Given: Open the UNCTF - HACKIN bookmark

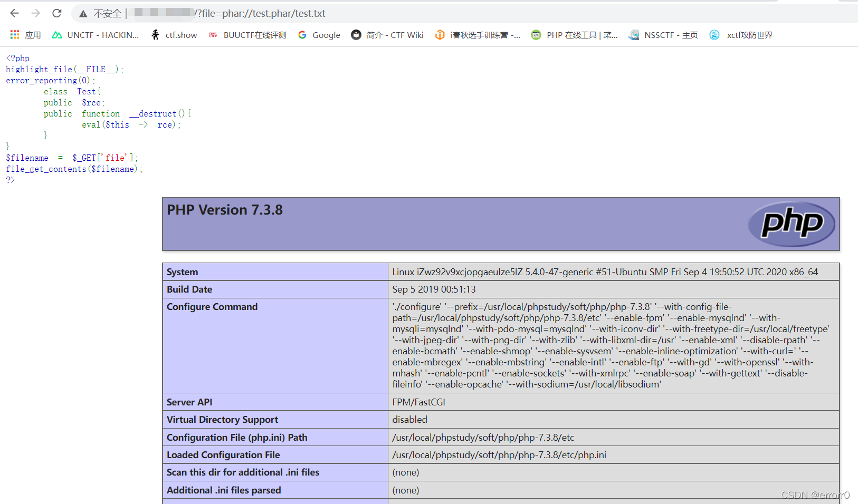Looking at the screenshot, I should coord(101,35).
